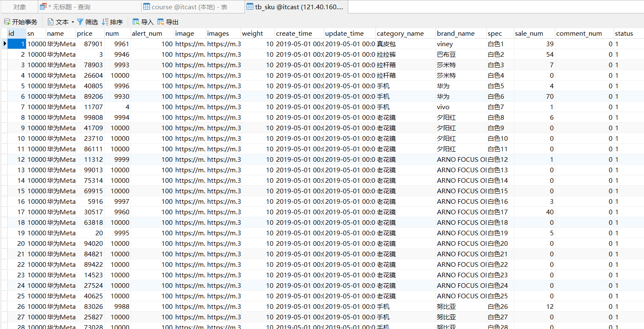Screen dimensions: 644x329
Task: Select the category cell 真皮包
Action: [x=406, y=44]
